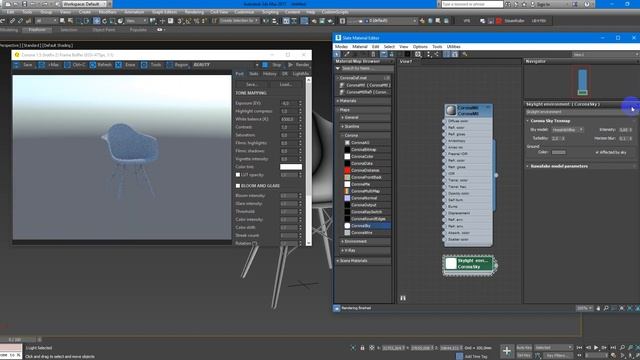Click zoom extents icon in Slate toolbar

tap(418, 54)
